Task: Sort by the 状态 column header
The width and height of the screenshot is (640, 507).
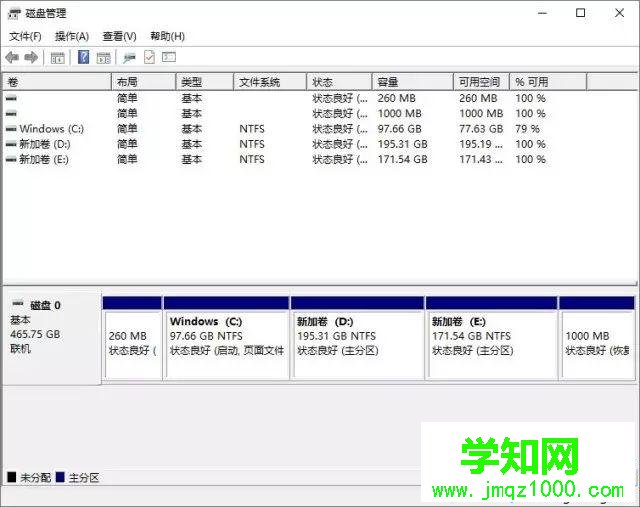Action: click(x=340, y=82)
